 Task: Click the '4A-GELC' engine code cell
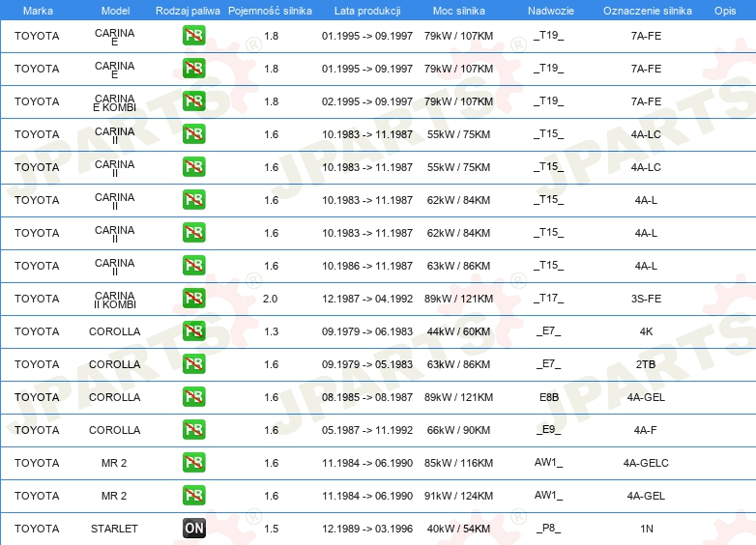[646, 463]
